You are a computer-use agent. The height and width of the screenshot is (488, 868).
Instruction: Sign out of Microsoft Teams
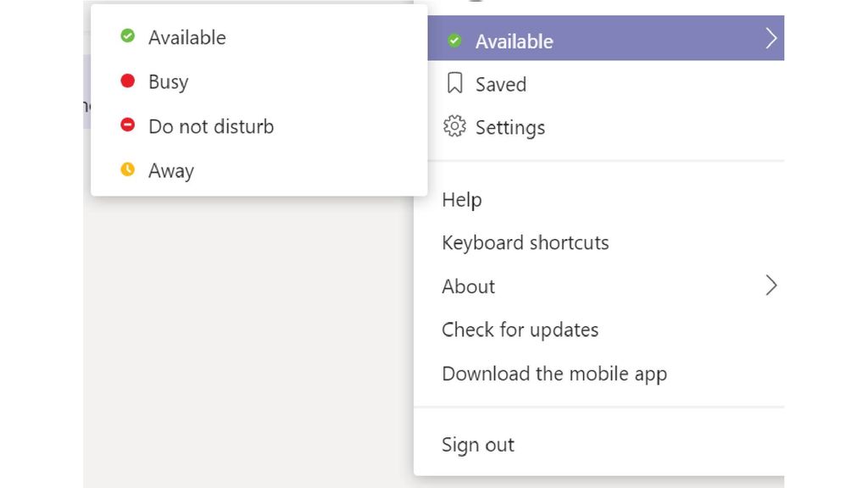click(x=478, y=444)
